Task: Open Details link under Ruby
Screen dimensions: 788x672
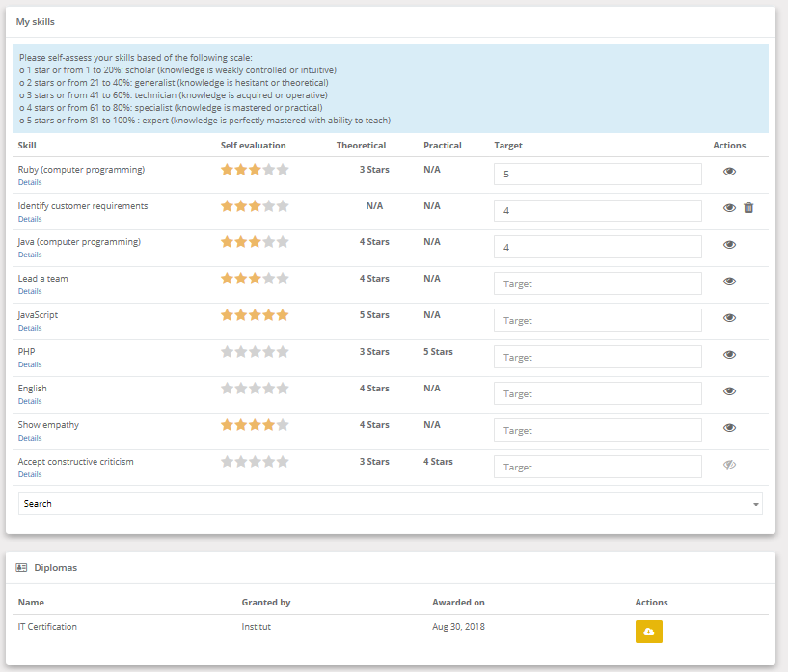Action: tap(30, 182)
